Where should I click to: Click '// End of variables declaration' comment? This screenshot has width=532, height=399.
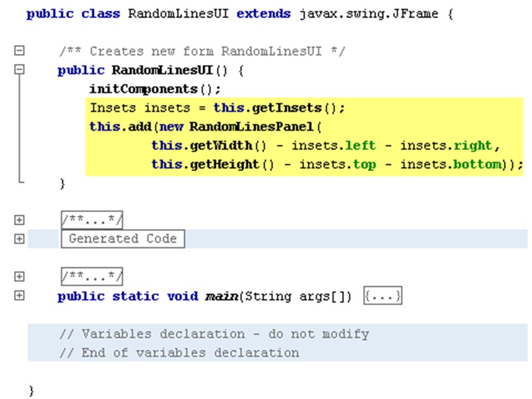click(x=179, y=353)
